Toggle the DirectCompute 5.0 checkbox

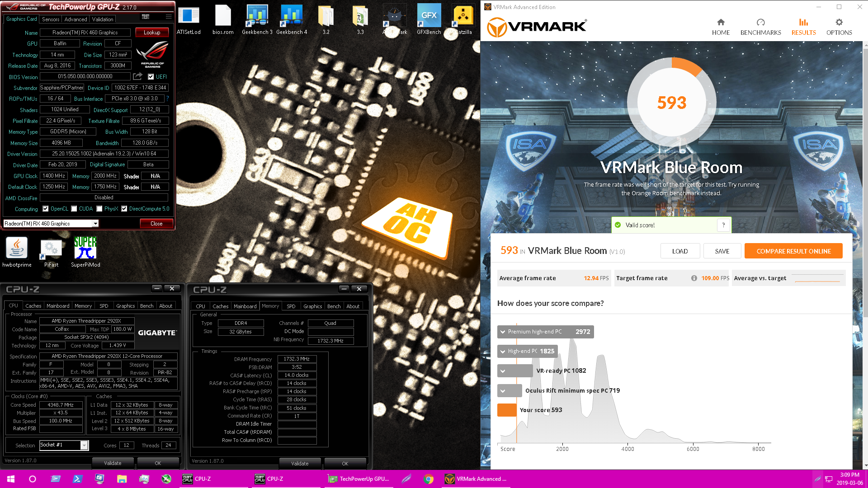point(124,209)
